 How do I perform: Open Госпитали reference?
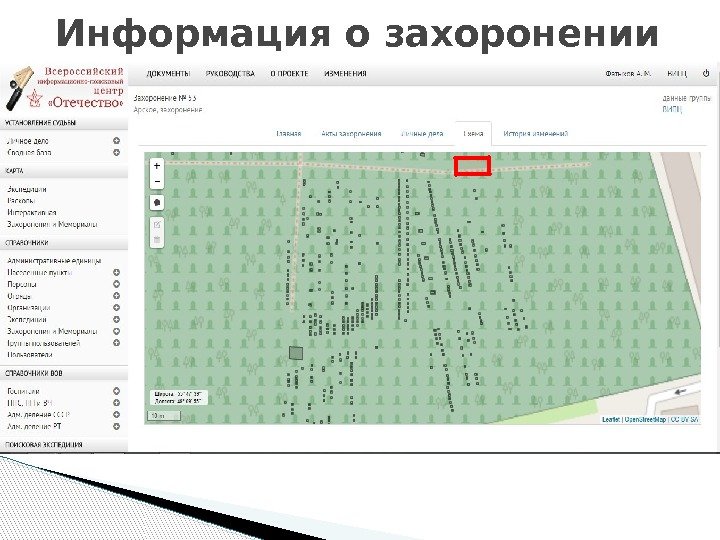click(23, 391)
